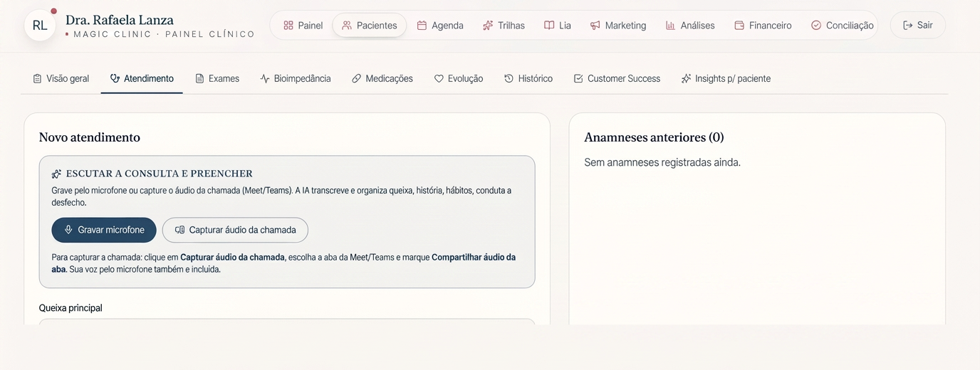Open the Customer Success tab

[617, 79]
